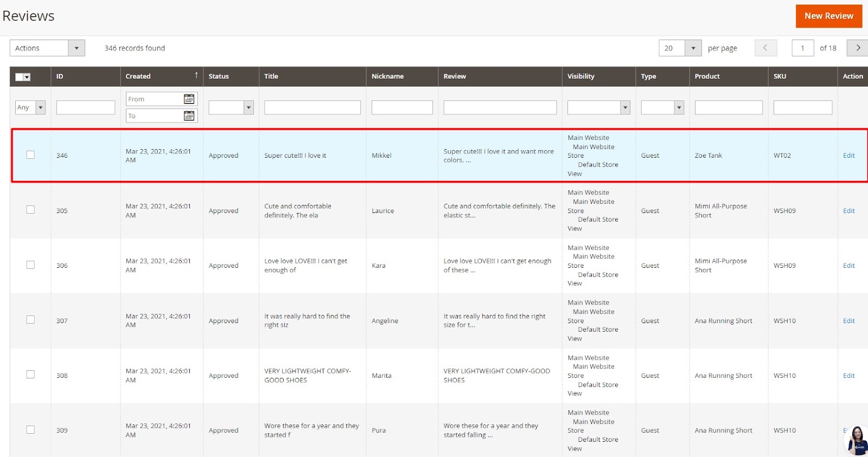
Task: Select the checkbox for review 305
Action: coord(30,210)
